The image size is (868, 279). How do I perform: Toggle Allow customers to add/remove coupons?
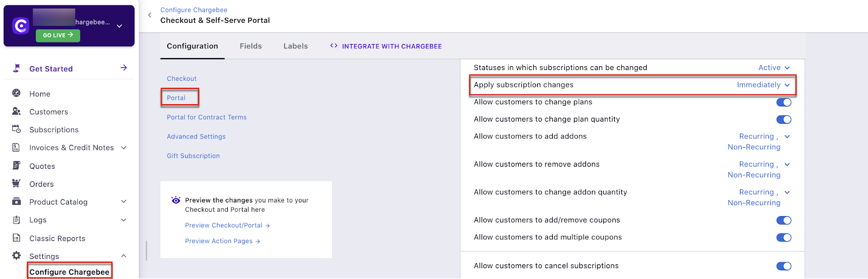click(784, 220)
